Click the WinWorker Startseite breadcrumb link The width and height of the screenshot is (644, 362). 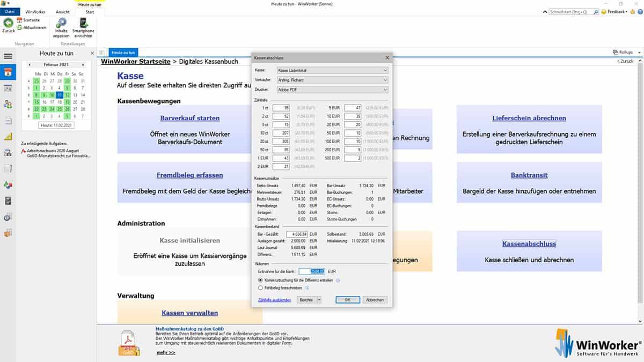(135, 62)
